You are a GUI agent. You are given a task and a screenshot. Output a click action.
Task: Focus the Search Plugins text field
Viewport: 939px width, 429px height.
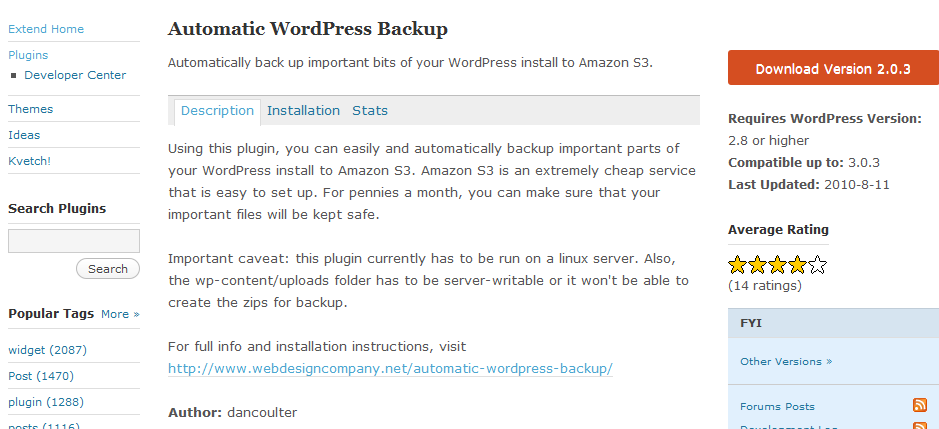pos(74,241)
